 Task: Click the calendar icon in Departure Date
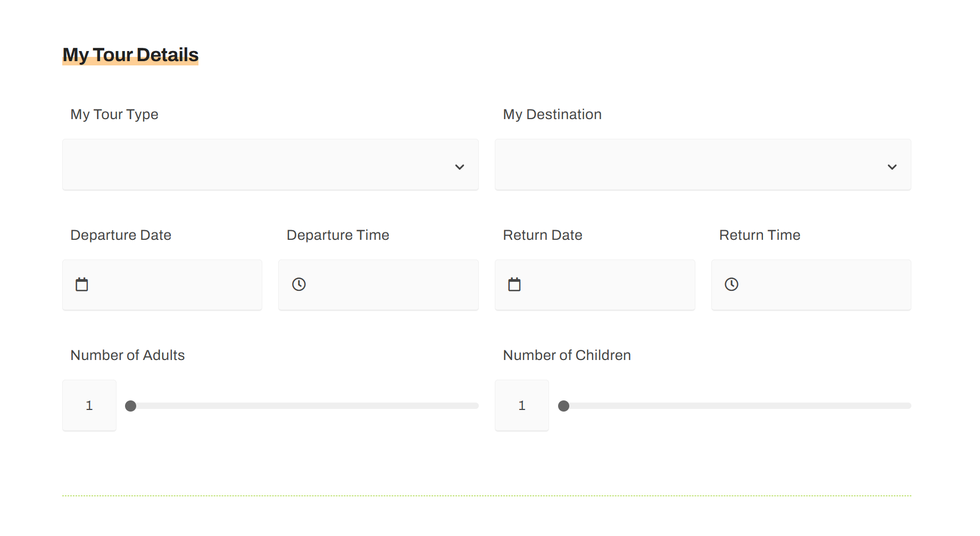point(82,284)
